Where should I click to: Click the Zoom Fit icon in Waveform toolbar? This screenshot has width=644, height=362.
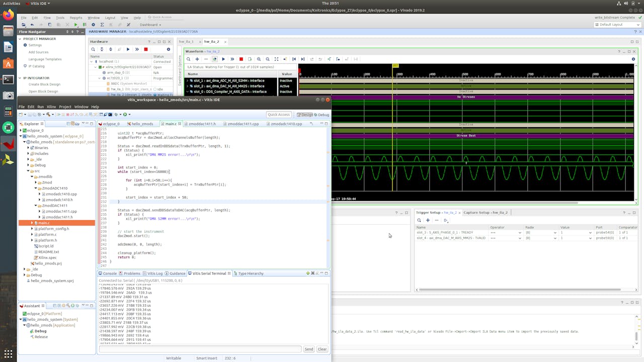pyautogui.click(x=276, y=59)
